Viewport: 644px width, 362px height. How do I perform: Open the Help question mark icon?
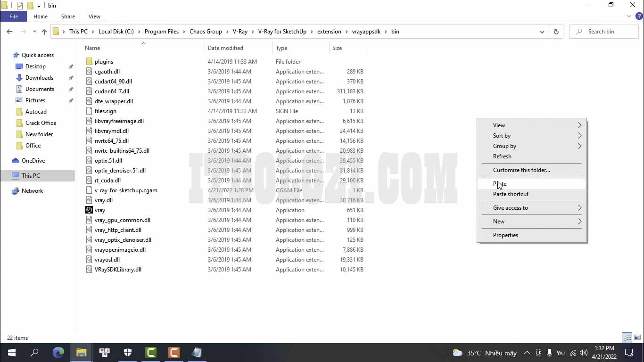639,16
